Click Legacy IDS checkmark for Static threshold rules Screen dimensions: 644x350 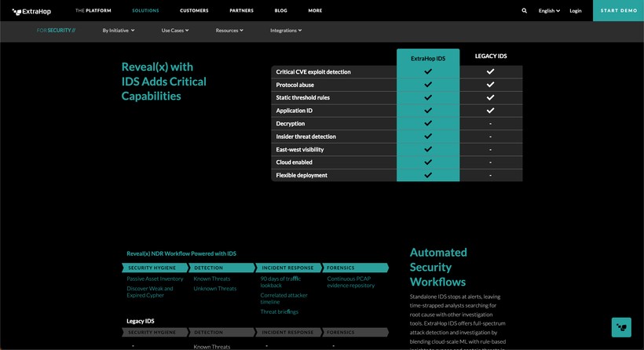tap(490, 97)
